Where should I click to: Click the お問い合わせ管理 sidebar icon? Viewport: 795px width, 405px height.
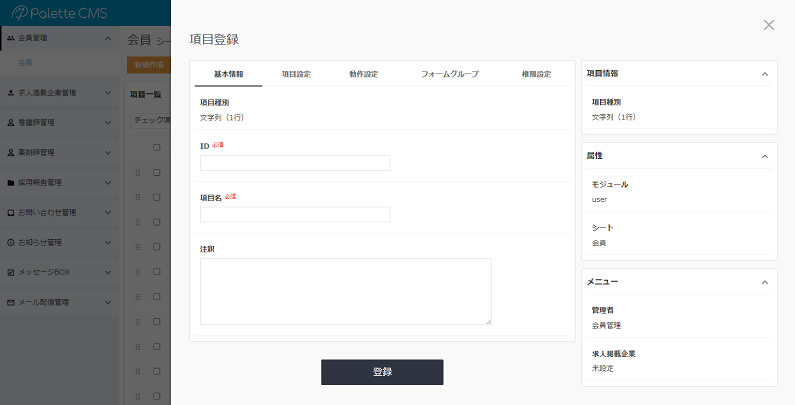(x=10, y=213)
